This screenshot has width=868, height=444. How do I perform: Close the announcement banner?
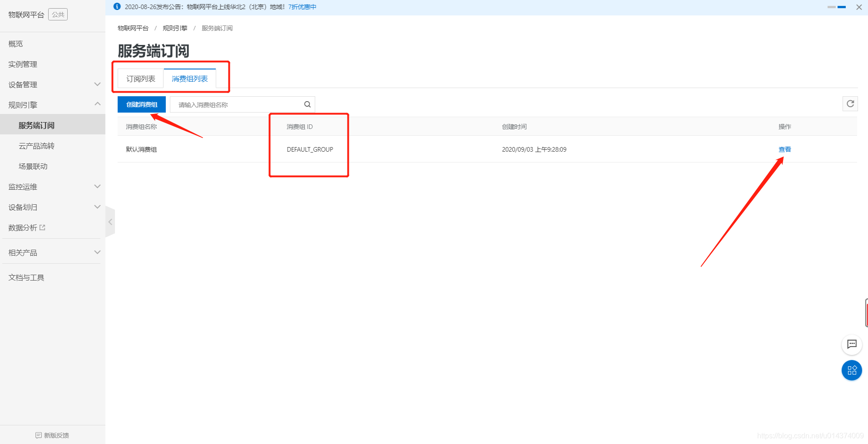click(859, 7)
